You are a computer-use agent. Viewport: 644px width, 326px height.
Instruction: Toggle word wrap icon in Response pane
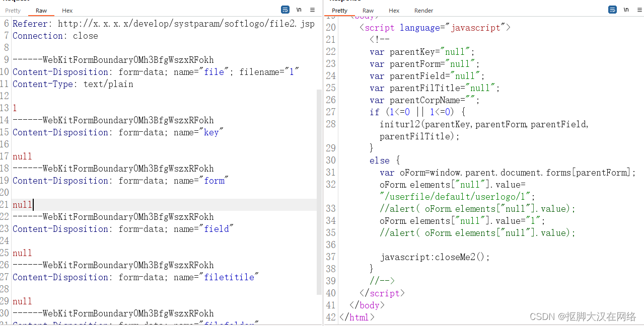pos(612,10)
